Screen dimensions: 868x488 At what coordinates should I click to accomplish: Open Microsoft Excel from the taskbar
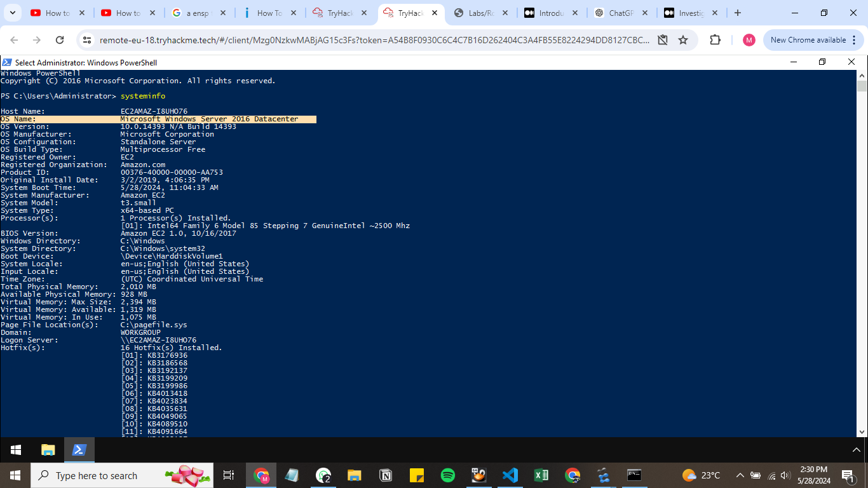point(541,475)
